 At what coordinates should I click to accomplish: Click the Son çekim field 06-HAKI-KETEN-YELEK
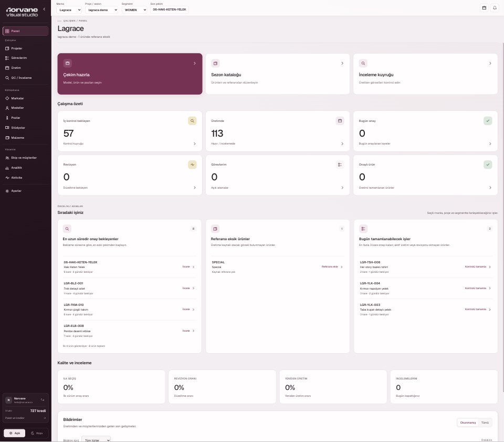pos(170,9)
